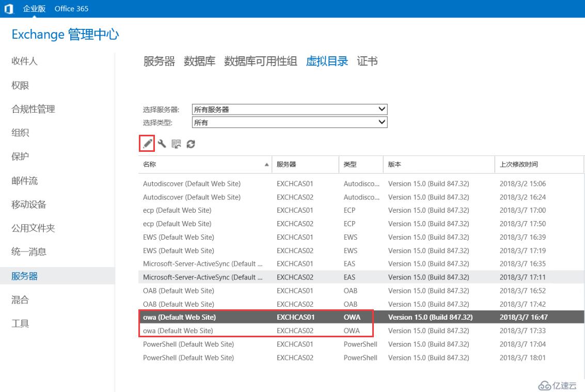Click modified time 2018/3/7 18:01
This screenshot has width=585, height=392.
[x=523, y=357]
